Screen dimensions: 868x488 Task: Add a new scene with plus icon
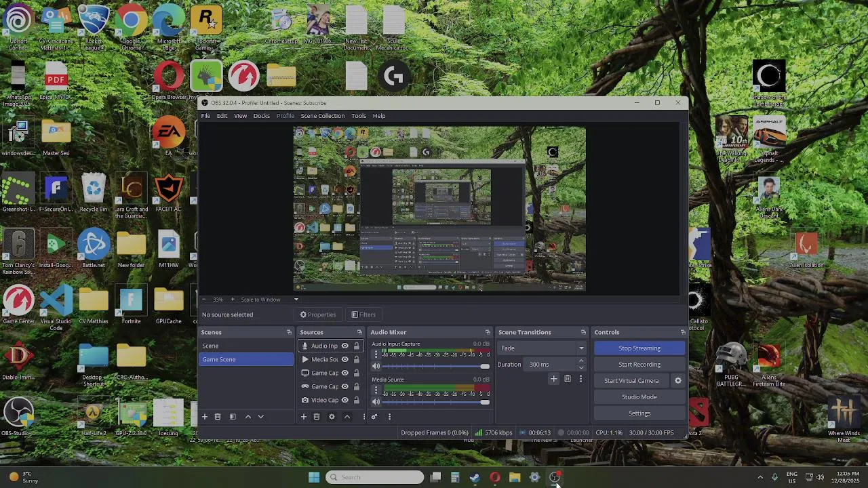pyautogui.click(x=204, y=417)
